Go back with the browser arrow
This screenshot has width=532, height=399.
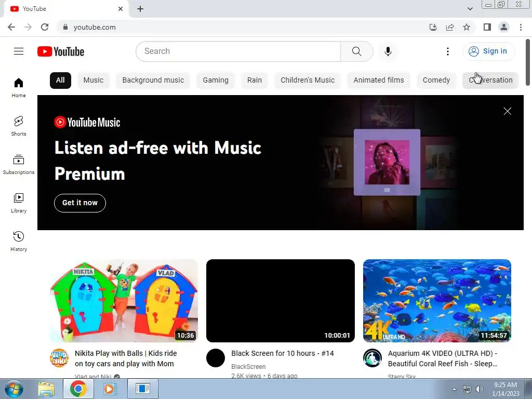pos(11,27)
